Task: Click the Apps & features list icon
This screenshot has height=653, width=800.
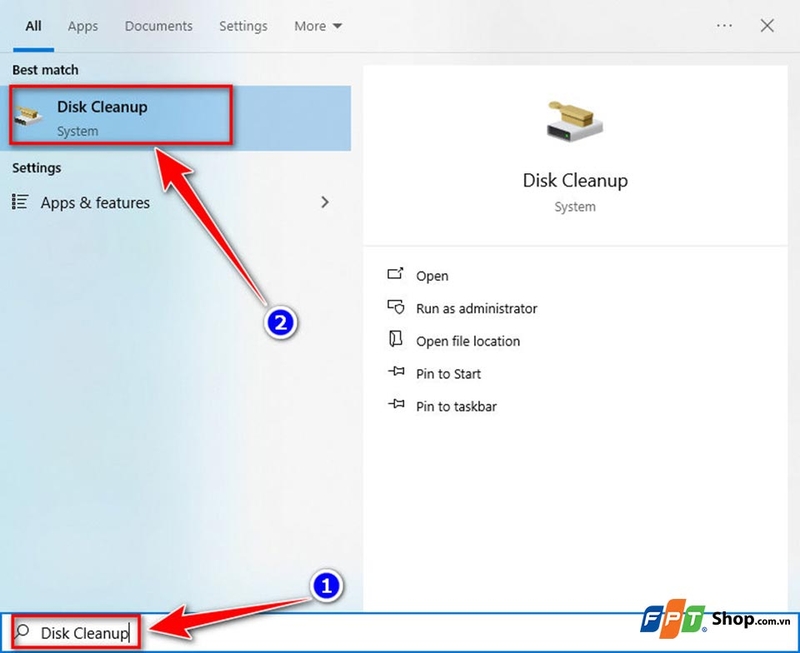Action: click(x=20, y=202)
